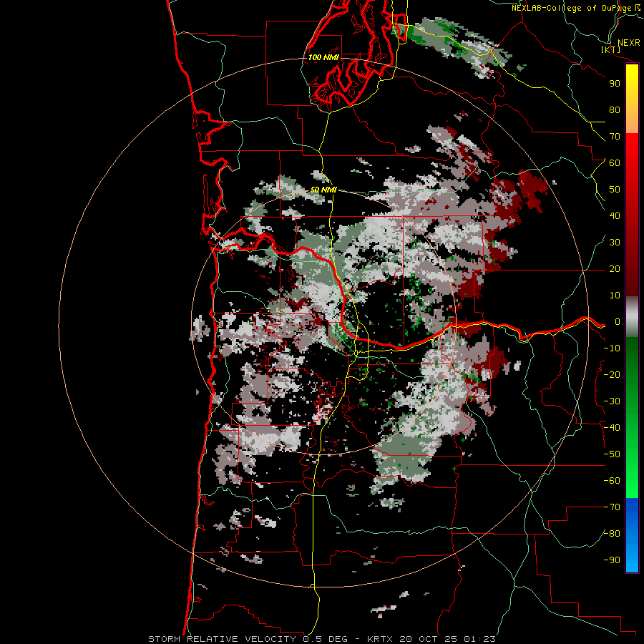Click the KT units label above color scale
This screenshot has height=644, width=644.
(x=611, y=49)
